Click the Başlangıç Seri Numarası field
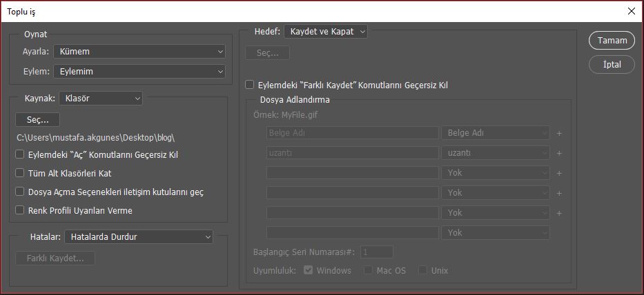644x295 pixels. [x=376, y=252]
